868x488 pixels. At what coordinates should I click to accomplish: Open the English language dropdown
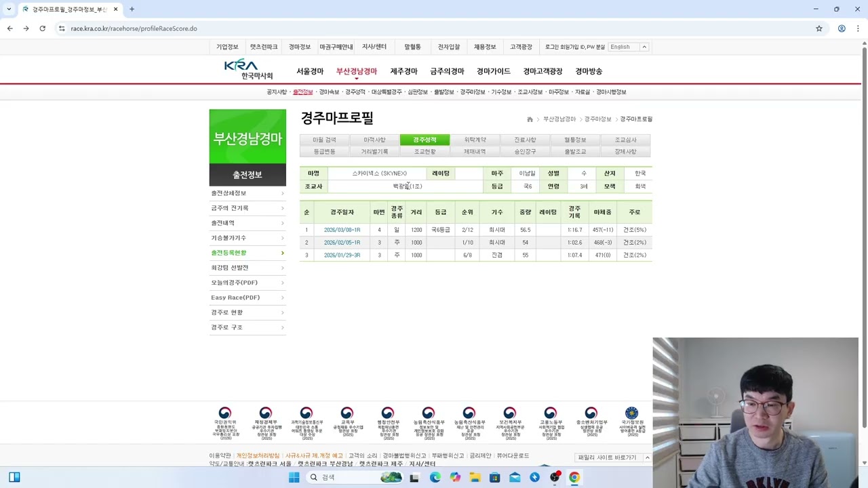tap(628, 47)
